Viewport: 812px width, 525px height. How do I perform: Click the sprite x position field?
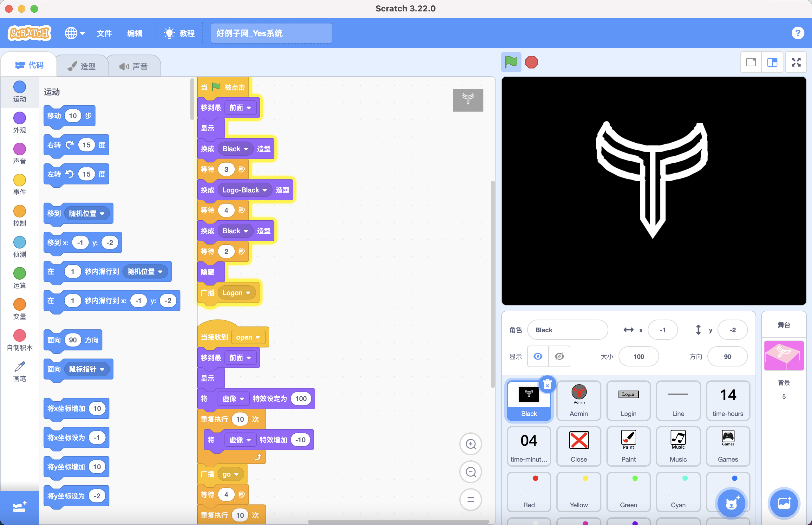coord(663,330)
